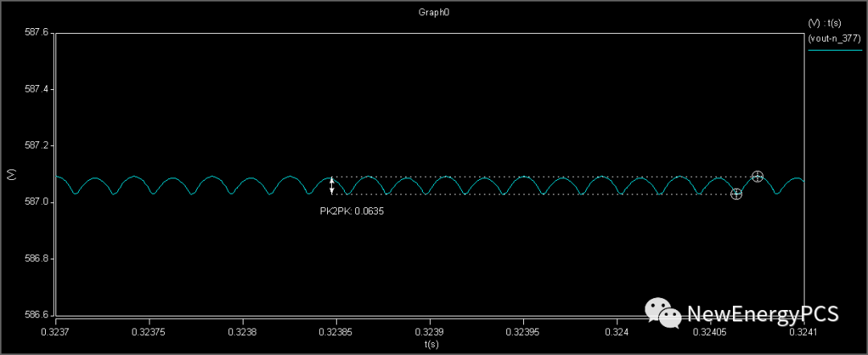The image size is (868, 355).
Task: Click the 0.324 x-axis tick label
Action: pos(616,330)
